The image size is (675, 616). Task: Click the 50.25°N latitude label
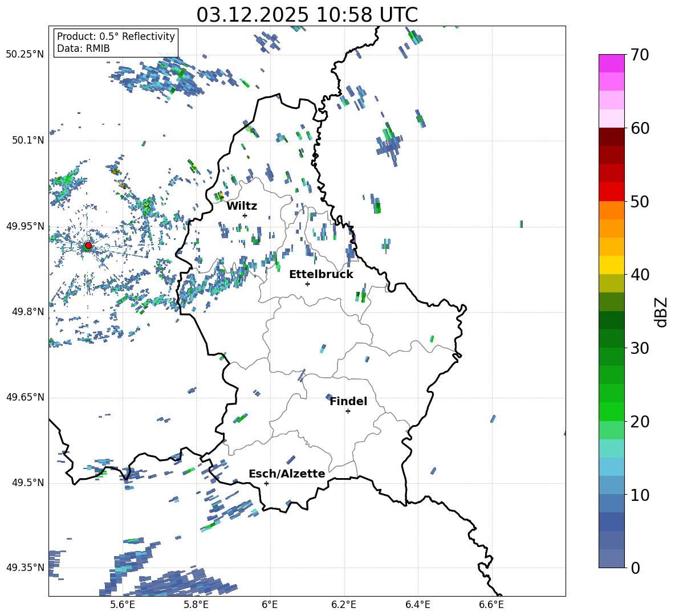pyautogui.click(x=25, y=55)
